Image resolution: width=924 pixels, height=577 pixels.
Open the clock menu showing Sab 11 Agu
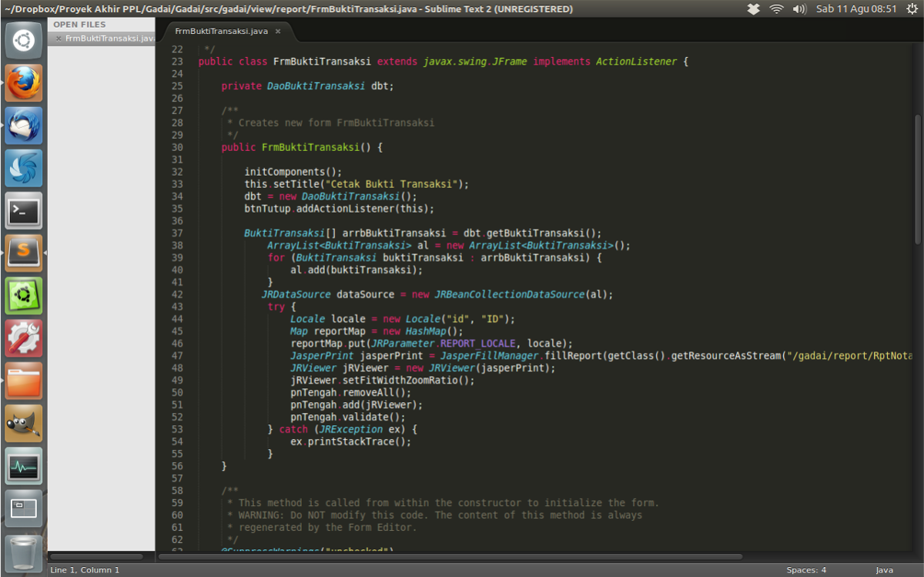click(x=855, y=9)
